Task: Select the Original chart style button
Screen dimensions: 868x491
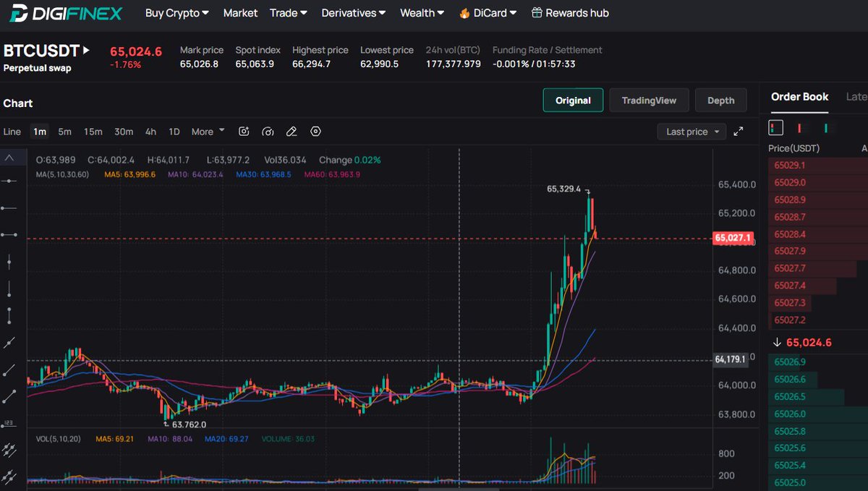Action: pyautogui.click(x=573, y=101)
